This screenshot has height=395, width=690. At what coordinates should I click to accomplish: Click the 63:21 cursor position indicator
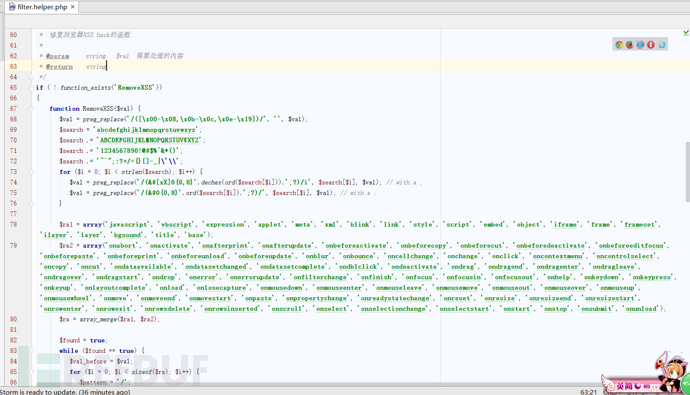pyautogui.click(x=588, y=391)
